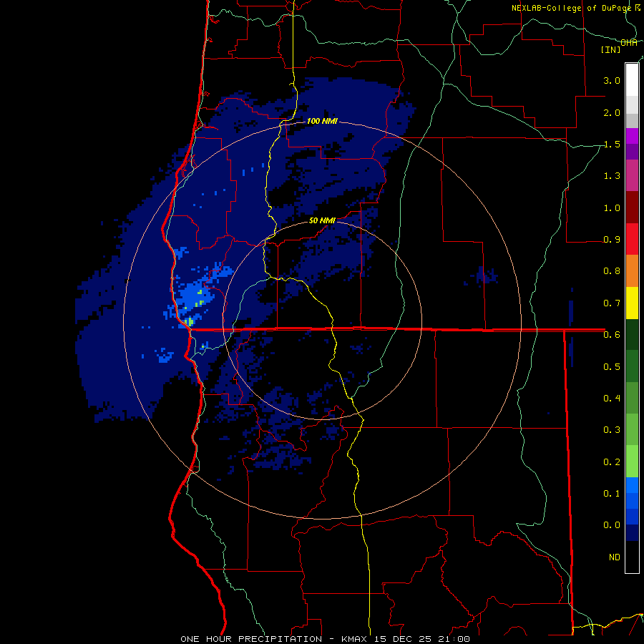This screenshot has height=644, width=644.
Task: Click the 0.8 legend value
Action: [612, 271]
